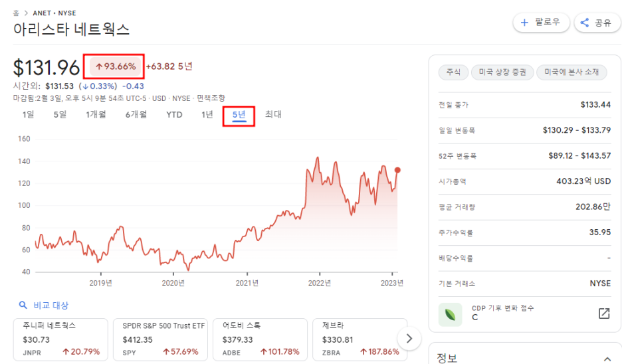Open the 제브라 ZBRA comparison card
Image resolution: width=622 pixels, height=364 pixels.
pos(360,339)
